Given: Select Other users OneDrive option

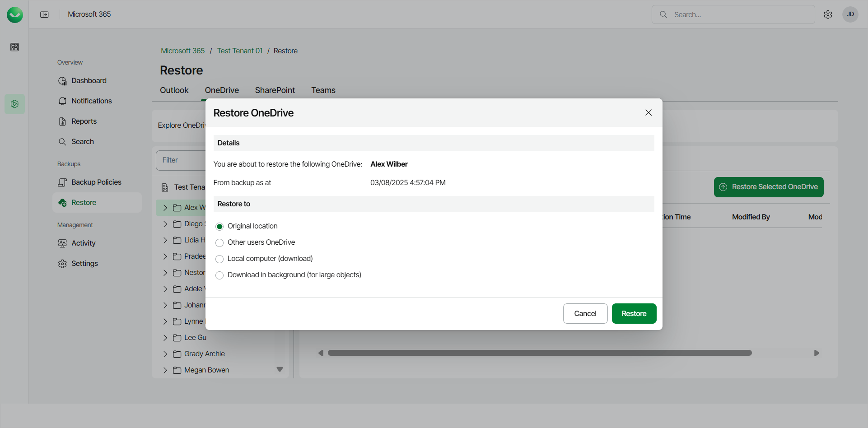Looking at the screenshot, I should pyautogui.click(x=219, y=242).
